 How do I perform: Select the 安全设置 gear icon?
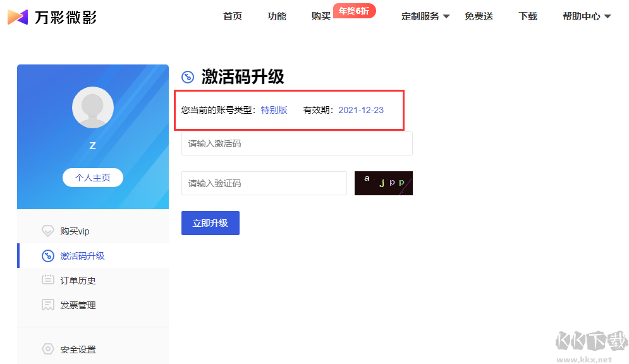tap(48, 348)
